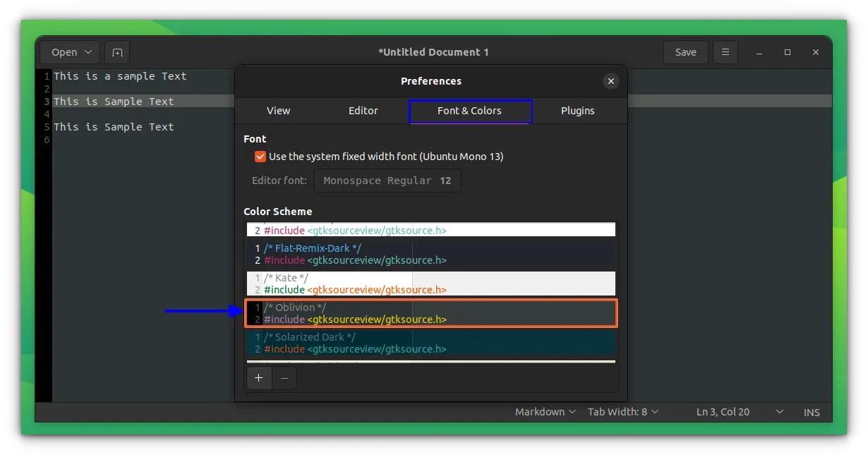Switch to the Editor tab
The width and height of the screenshot is (868, 457).
tap(363, 111)
